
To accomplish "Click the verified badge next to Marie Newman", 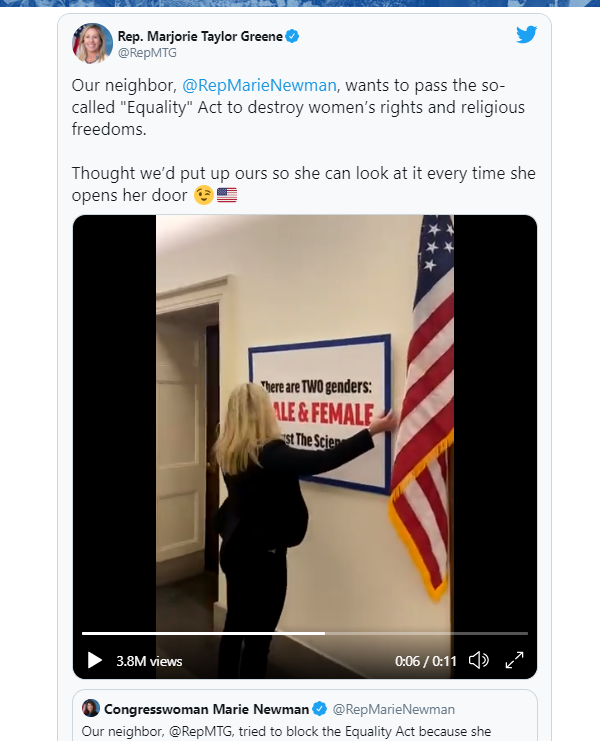I will pyautogui.click(x=320, y=709).
